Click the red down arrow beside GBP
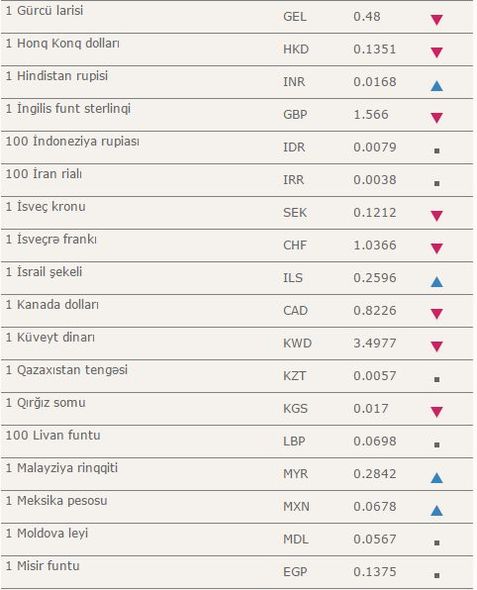This screenshot has height=590, width=477. coord(436,118)
